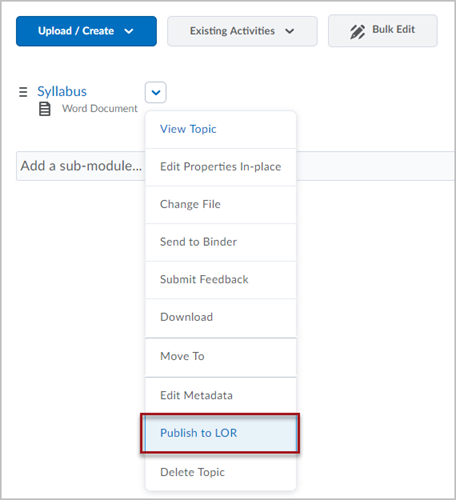Click the Bulk Edit pencil icon

[x=357, y=31]
